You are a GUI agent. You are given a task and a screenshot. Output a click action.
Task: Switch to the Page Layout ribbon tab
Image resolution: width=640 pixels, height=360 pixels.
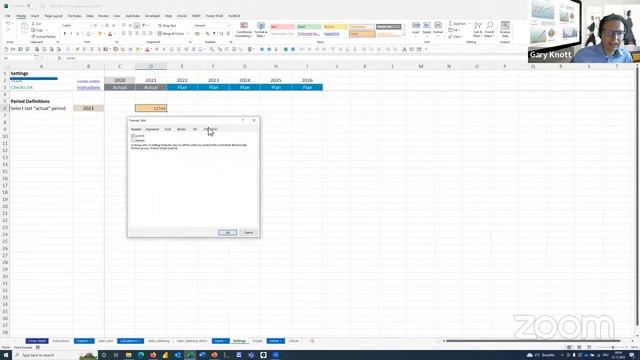(x=53, y=16)
